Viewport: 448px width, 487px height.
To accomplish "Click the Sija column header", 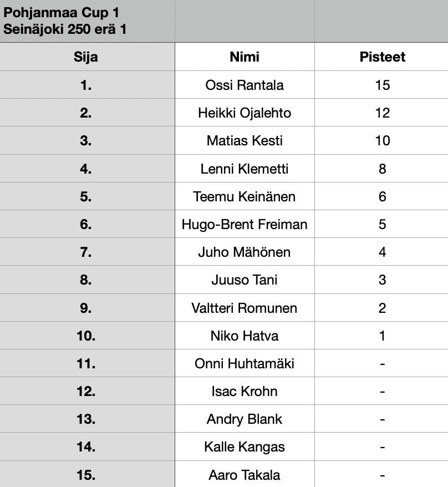I will coord(87,57).
